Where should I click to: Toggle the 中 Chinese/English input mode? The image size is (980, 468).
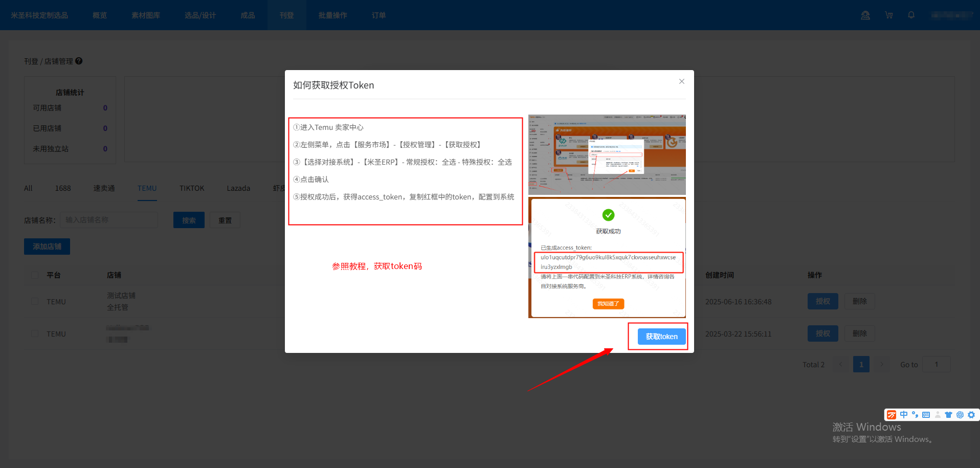click(904, 415)
